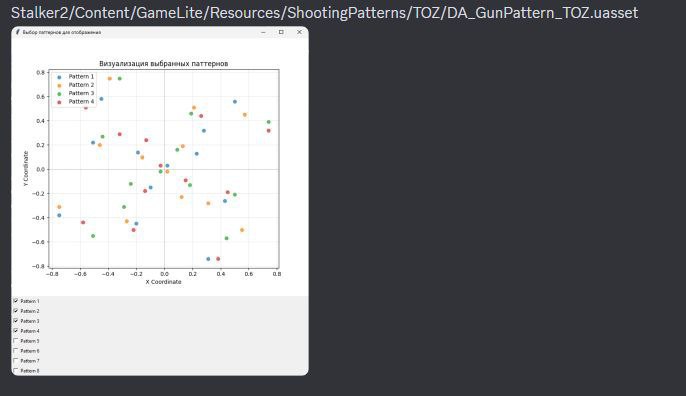Viewport: 686px width, 396px height.
Task: Click the blue data point near x 0.31, y -0.74
Action: click(x=208, y=259)
